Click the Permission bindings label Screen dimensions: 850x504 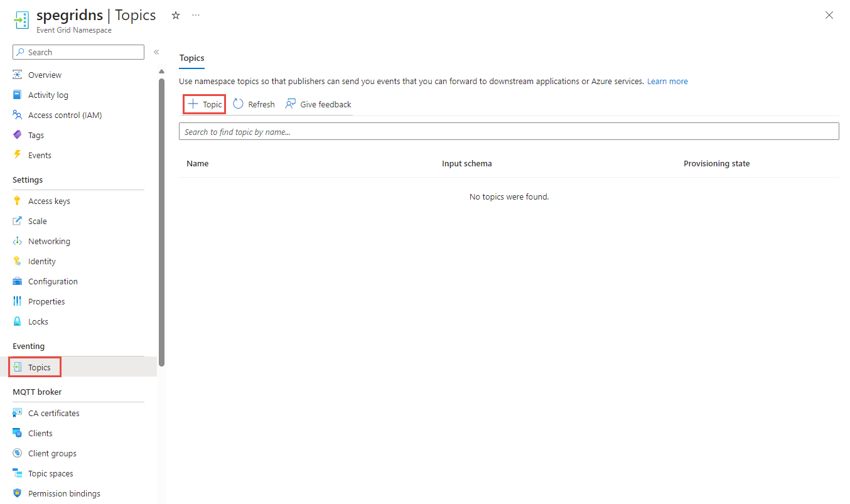(64, 494)
